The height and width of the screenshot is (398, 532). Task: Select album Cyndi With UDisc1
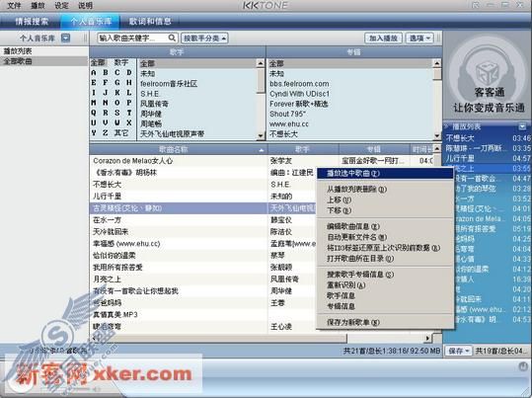click(x=350, y=94)
